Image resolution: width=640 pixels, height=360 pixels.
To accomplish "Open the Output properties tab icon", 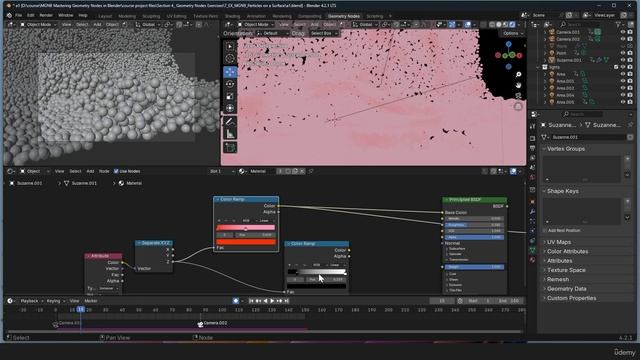I will [x=532, y=148].
